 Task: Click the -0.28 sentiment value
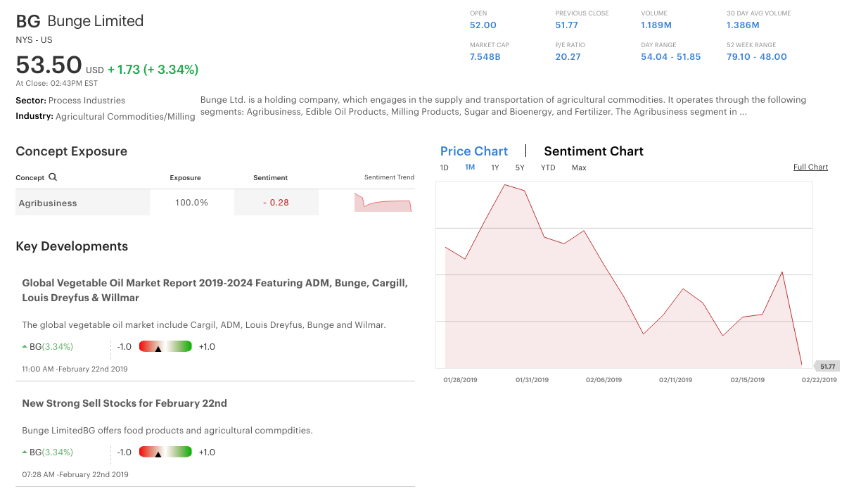click(276, 203)
